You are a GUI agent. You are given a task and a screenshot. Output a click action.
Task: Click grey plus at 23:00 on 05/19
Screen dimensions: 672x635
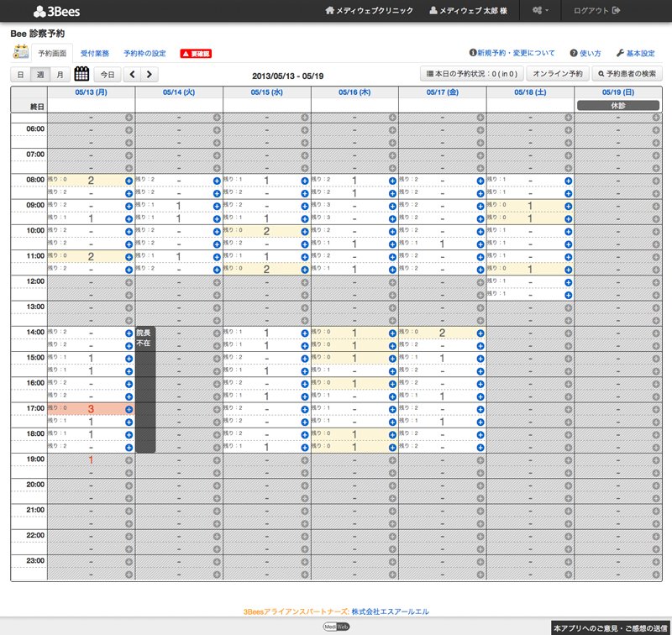[x=656, y=562]
